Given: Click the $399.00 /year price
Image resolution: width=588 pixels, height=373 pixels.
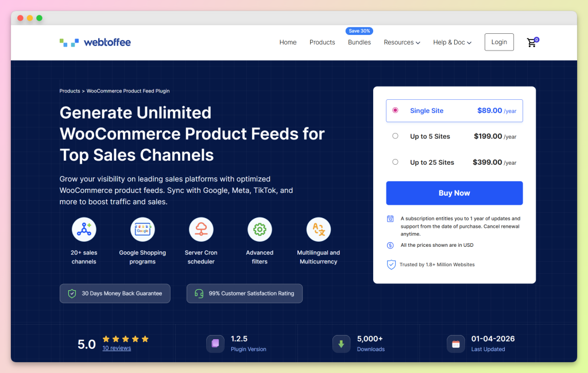Looking at the screenshot, I should [494, 162].
